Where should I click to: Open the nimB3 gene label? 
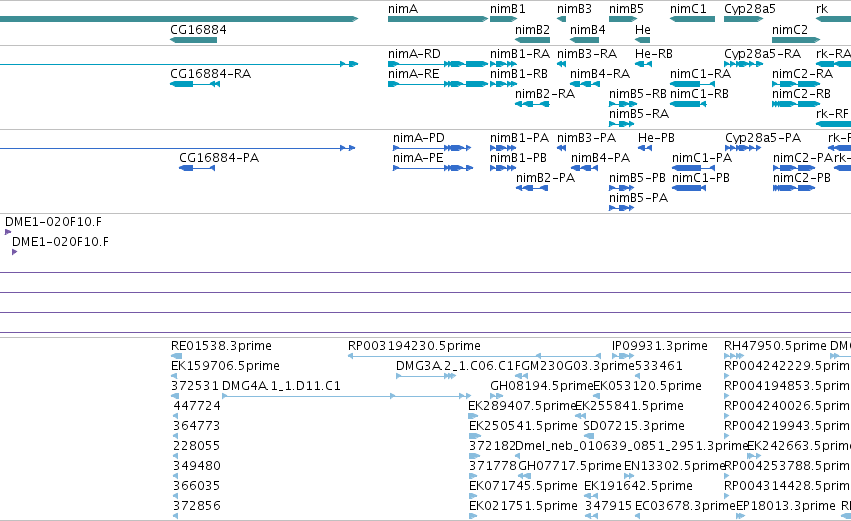(x=574, y=9)
